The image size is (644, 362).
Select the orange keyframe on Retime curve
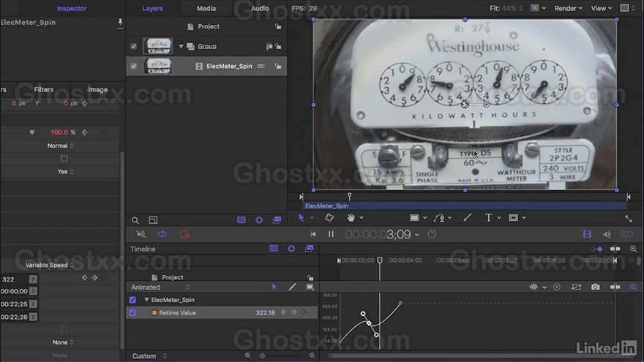pyautogui.click(x=400, y=303)
